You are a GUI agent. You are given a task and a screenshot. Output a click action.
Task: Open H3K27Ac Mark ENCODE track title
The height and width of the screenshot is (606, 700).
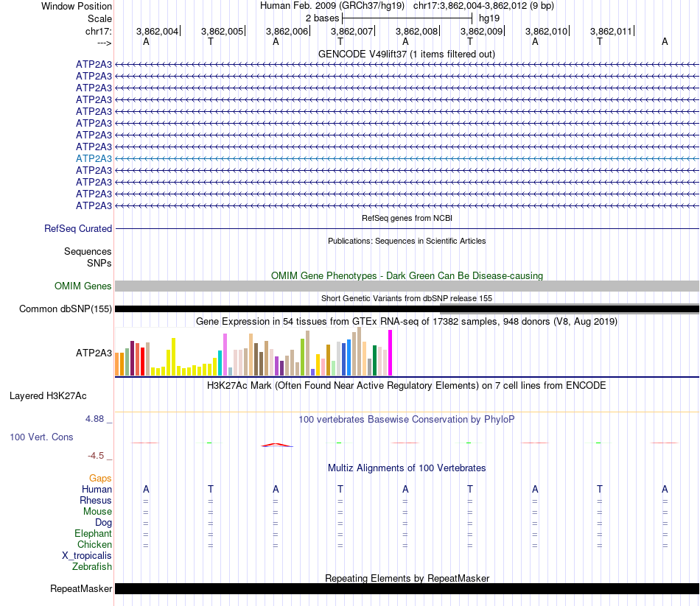coord(407,386)
